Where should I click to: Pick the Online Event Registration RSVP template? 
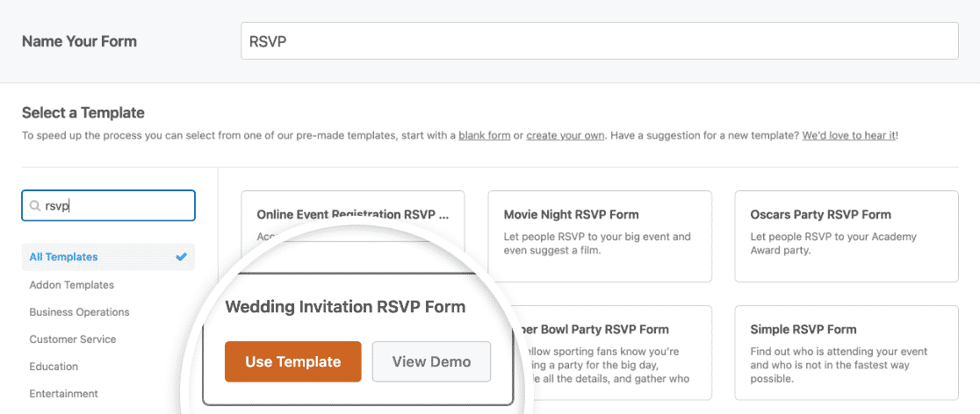tap(352, 214)
